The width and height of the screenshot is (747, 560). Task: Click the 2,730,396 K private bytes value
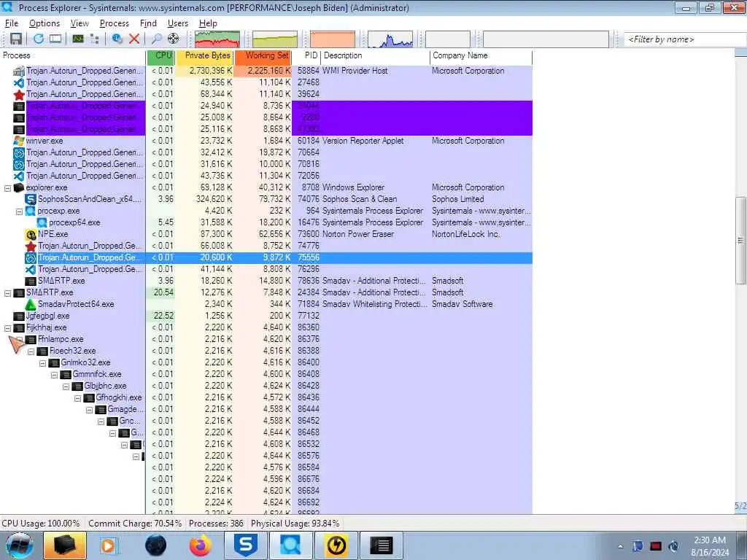[211, 71]
